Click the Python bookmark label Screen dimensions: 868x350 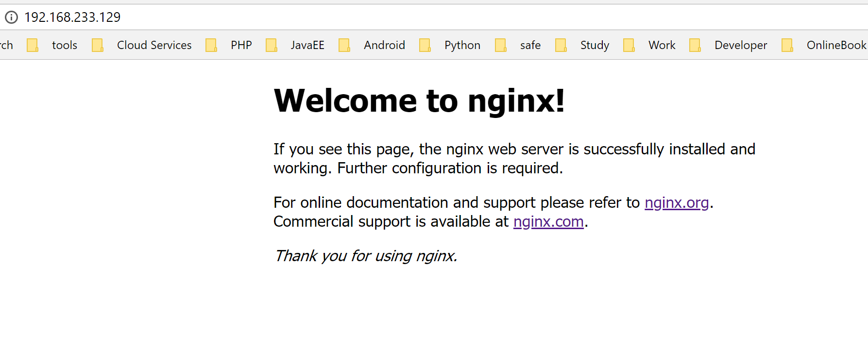462,46
